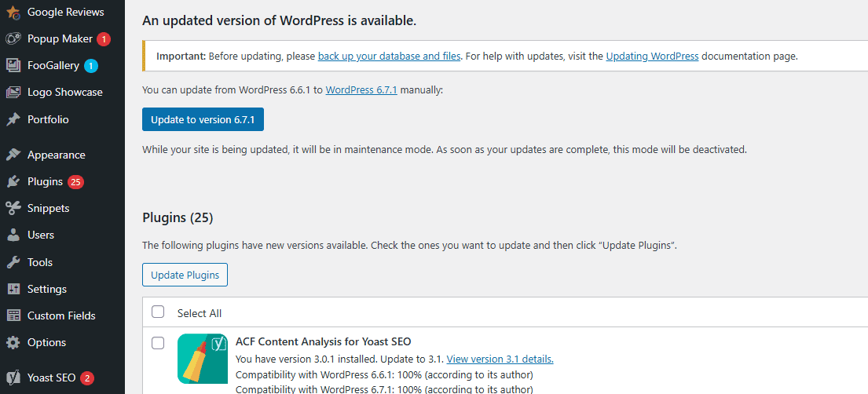Click the Plugins plug icon

[13, 182]
